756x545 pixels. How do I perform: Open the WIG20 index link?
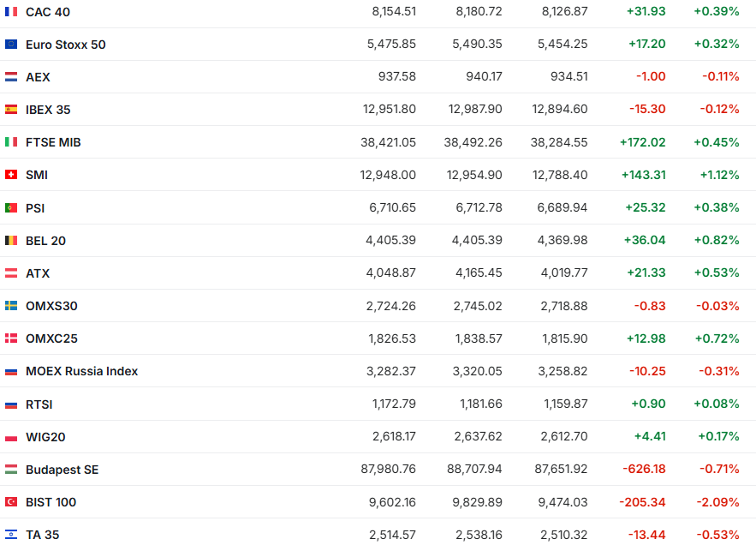[45, 437]
